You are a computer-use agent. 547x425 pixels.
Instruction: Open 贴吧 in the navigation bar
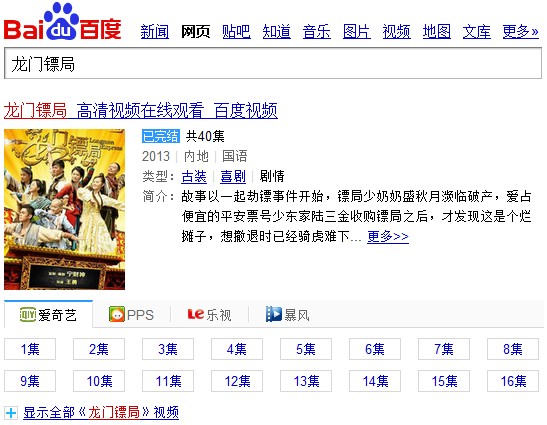tap(236, 31)
